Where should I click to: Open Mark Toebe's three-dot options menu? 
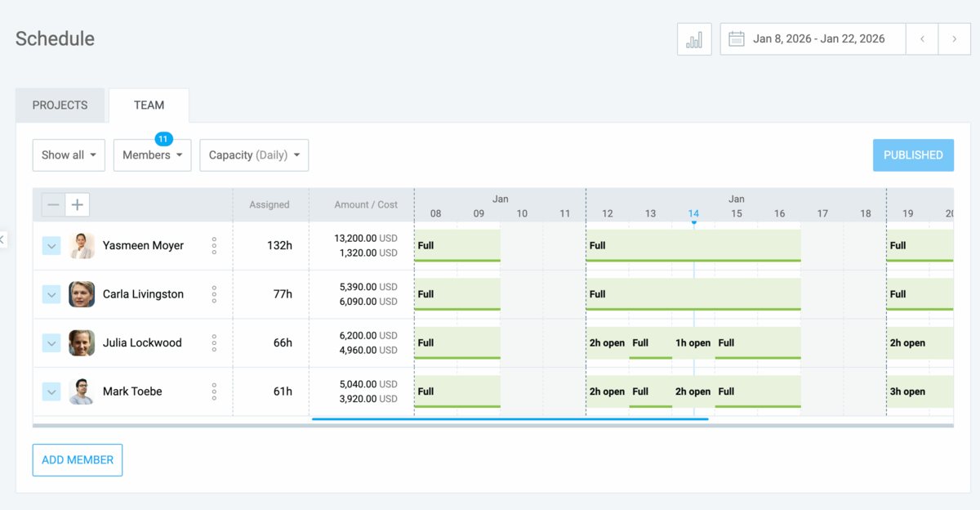point(215,391)
